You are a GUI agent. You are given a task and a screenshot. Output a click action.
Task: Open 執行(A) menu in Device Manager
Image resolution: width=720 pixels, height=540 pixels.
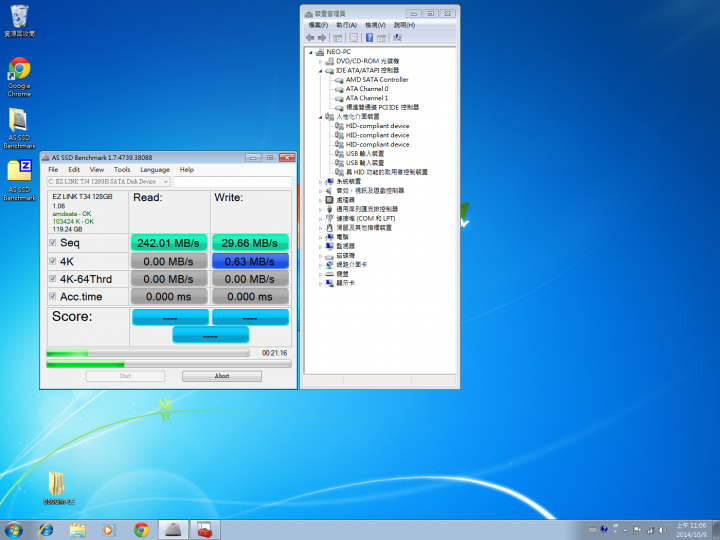[346, 25]
